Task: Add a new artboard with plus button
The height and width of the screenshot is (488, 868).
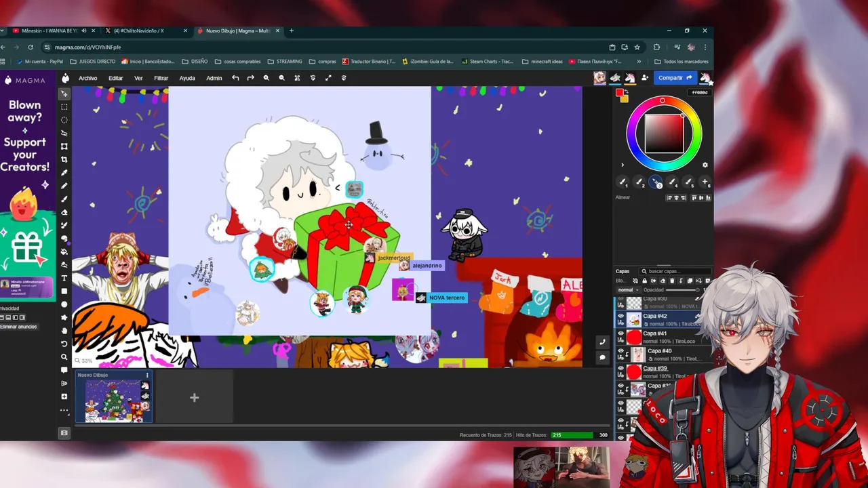Action: pos(194,398)
